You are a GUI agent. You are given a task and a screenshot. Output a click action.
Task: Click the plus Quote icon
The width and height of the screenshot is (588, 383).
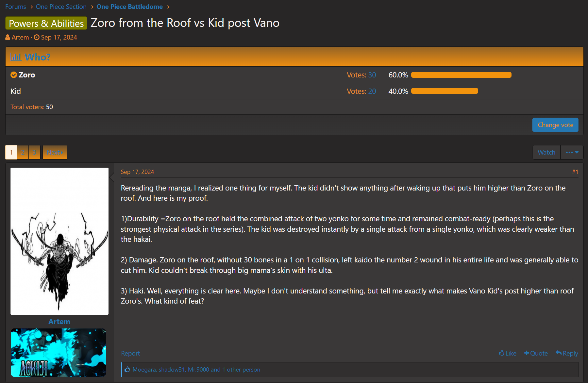(x=527, y=353)
